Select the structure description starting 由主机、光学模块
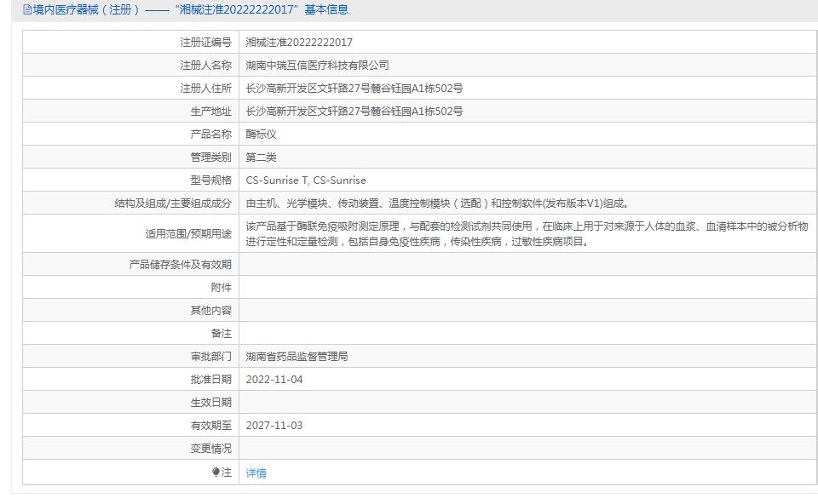 [x=438, y=203]
